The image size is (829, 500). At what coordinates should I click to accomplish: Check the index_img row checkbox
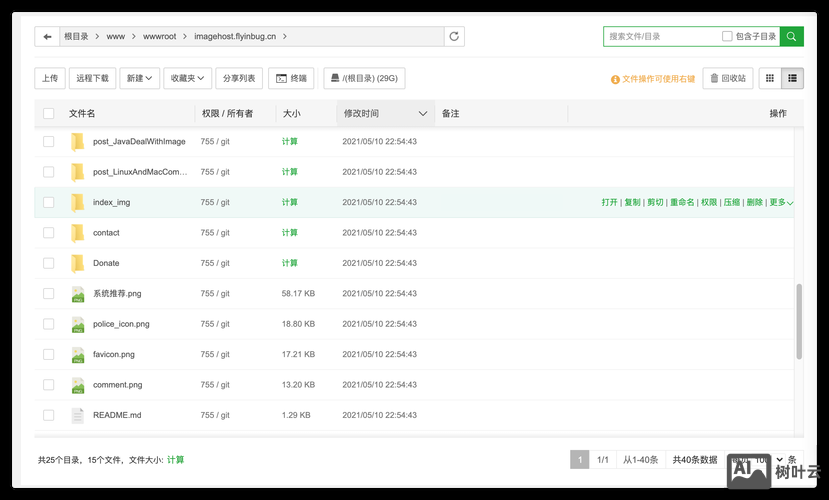tap(49, 202)
